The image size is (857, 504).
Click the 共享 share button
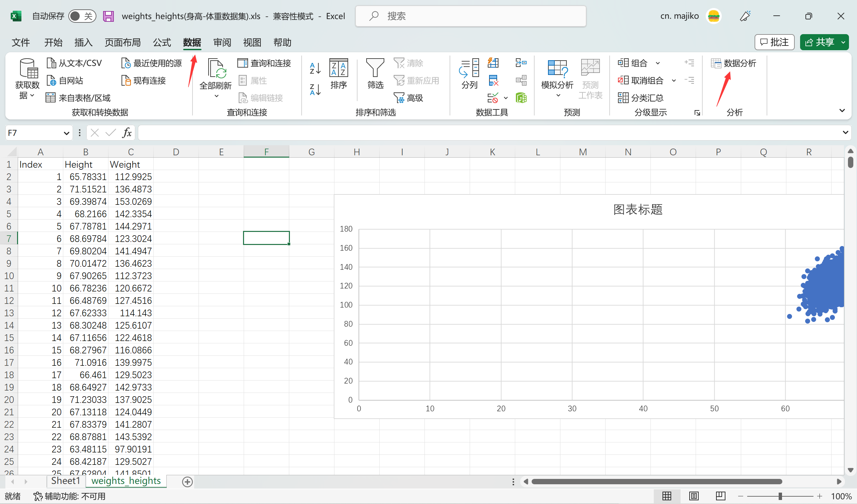820,42
